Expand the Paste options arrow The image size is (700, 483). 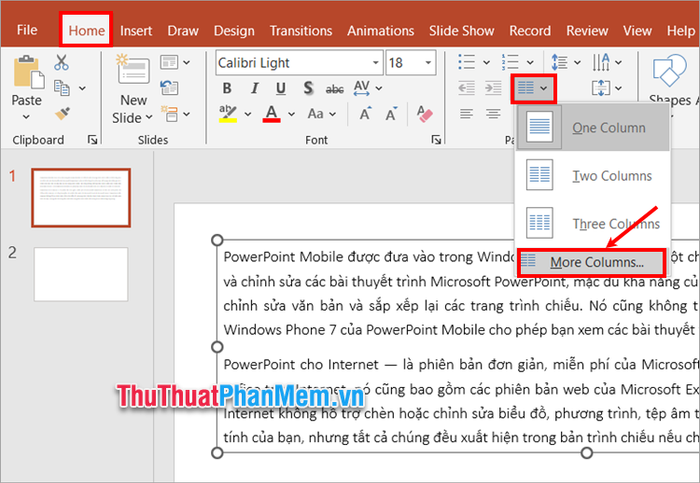pyautogui.click(x=26, y=117)
